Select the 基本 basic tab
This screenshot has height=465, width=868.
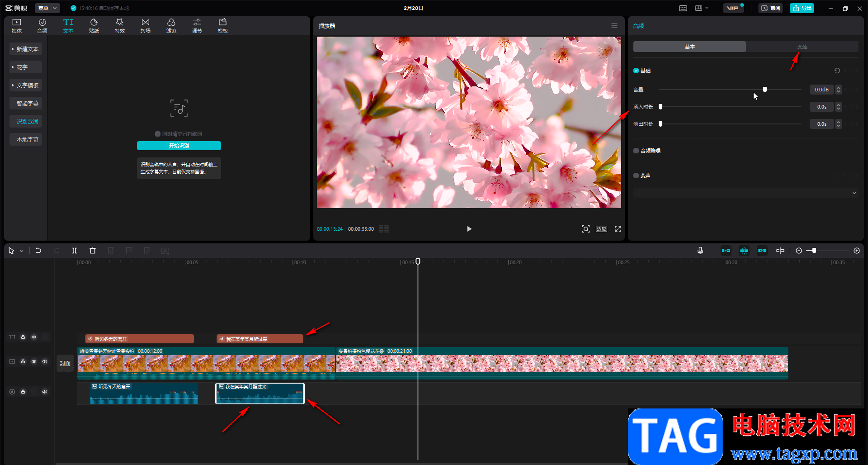[690, 47]
